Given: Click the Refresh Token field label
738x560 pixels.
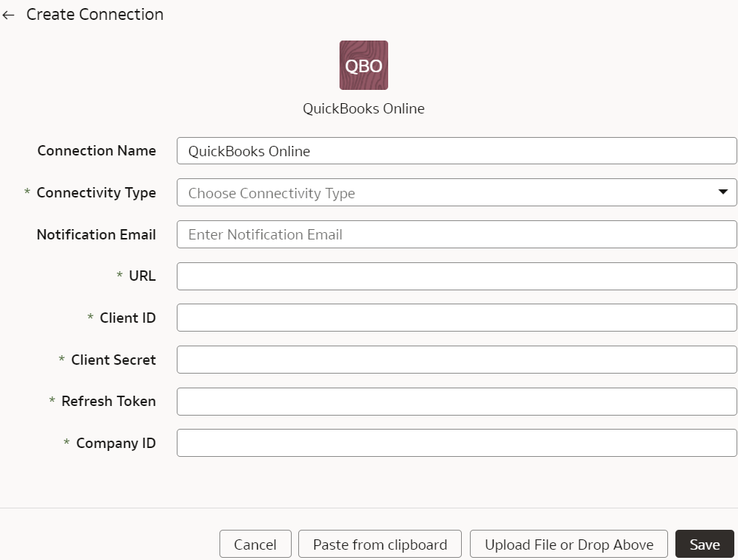Looking at the screenshot, I should click(108, 402).
